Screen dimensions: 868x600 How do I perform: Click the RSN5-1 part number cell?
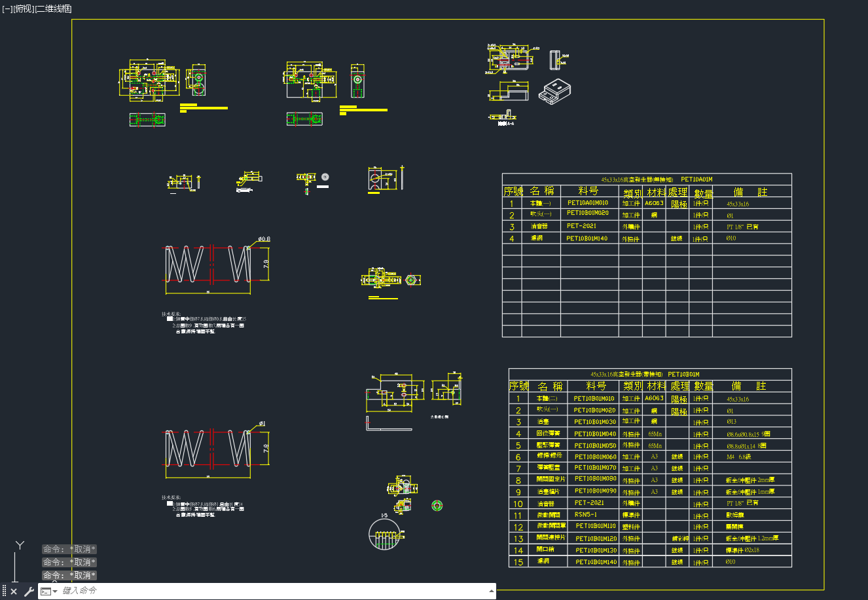pos(586,515)
